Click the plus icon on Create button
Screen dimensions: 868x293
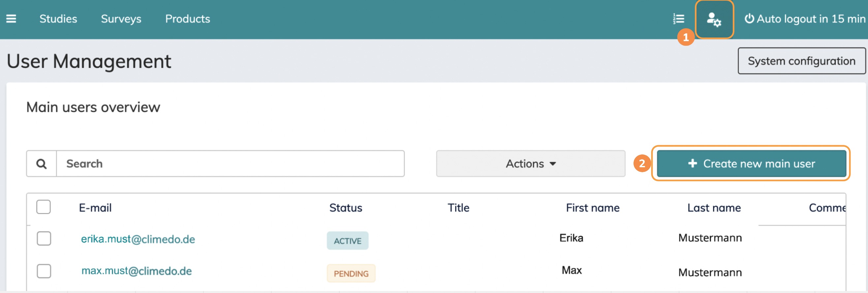(693, 164)
